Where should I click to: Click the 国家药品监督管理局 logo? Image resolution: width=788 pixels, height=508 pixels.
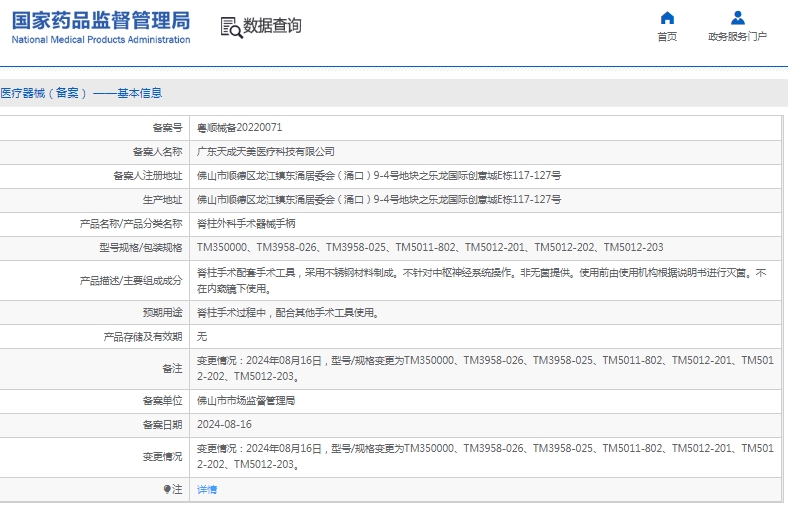[x=101, y=21]
